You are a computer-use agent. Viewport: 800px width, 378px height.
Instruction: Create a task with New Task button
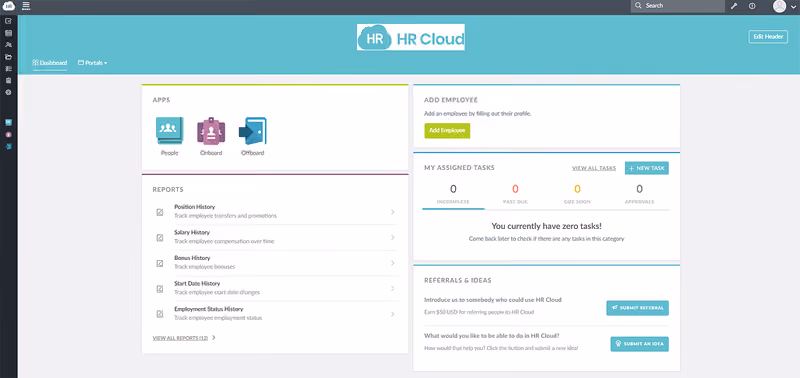(x=646, y=168)
